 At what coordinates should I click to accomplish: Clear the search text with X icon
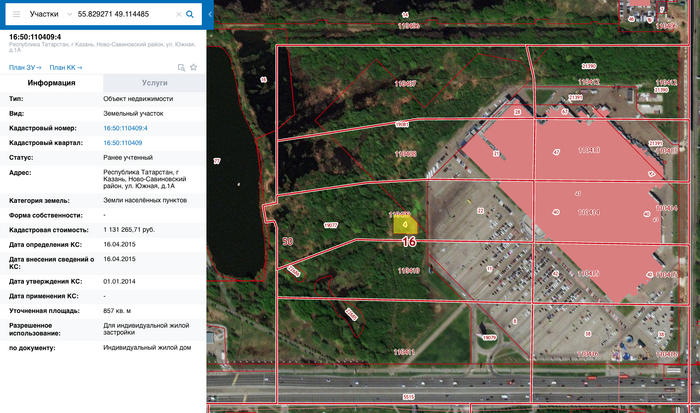coord(177,15)
